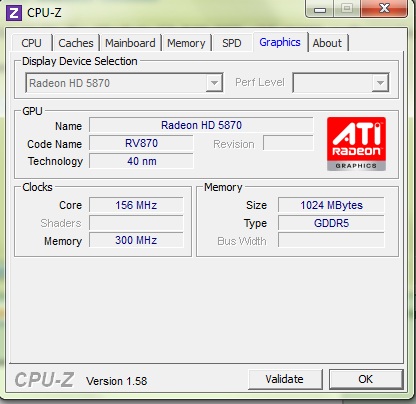Screen dimensions: 416x404
Task: Click the GPU Name field Radeon HD 5870
Action: [x=201, y=125]
